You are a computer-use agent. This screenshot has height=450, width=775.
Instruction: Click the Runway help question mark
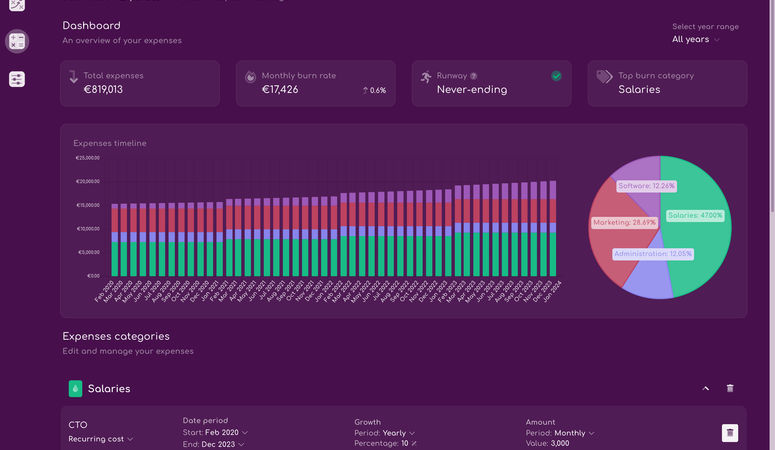[x=474, y=76]
